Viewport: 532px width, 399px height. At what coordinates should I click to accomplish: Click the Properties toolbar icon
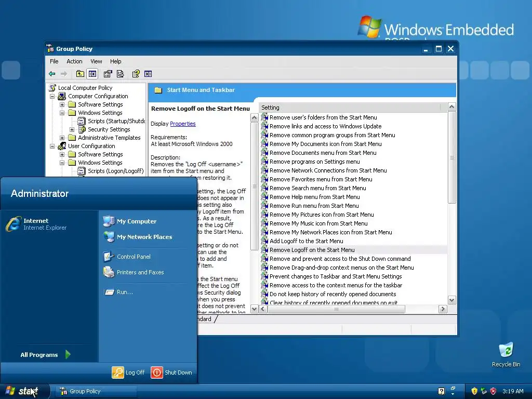108,74
